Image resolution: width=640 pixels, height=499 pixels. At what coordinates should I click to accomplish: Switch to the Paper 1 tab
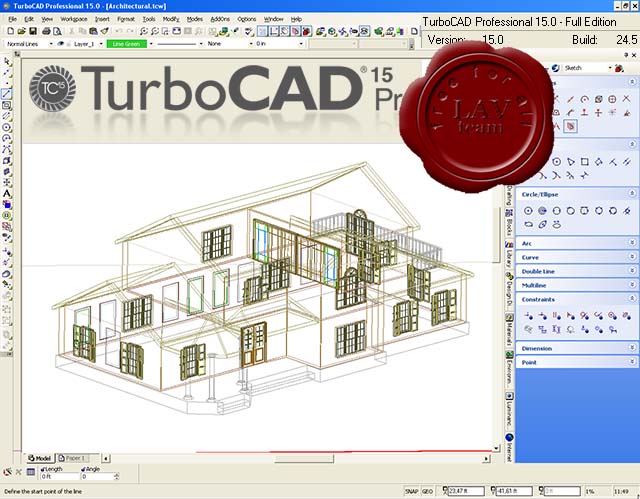pyautogui.click(x=73, y=458)
